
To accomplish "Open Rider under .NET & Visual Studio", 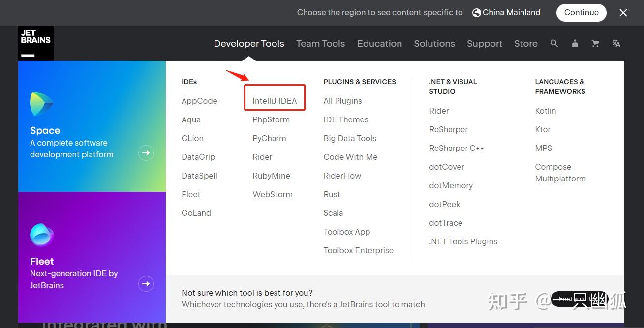I will coord(439,111).
